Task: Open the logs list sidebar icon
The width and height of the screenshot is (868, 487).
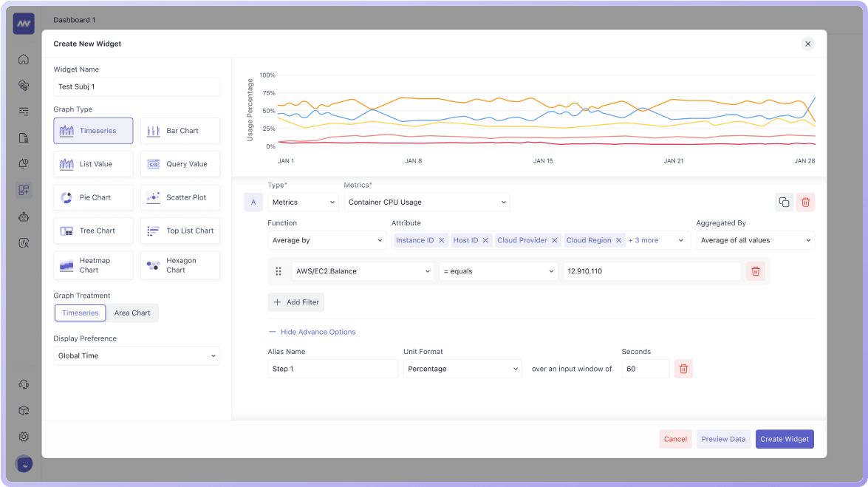Action: point(23,112)
